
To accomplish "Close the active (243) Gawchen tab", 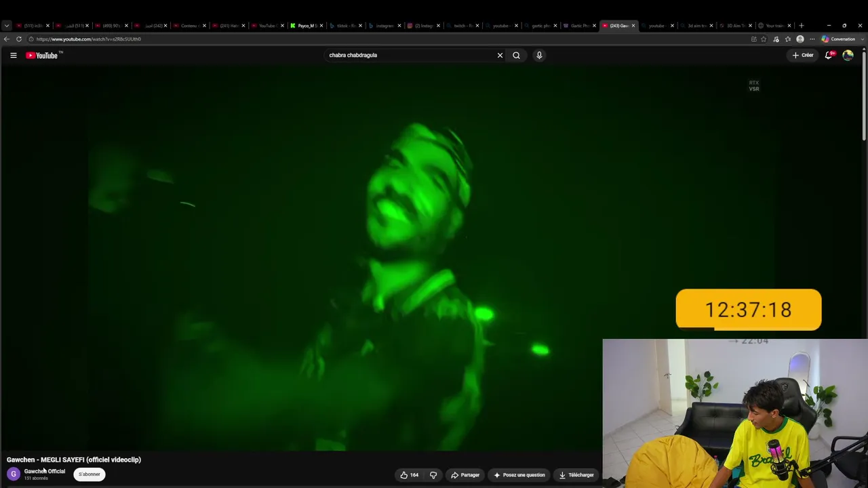I will pos(633,26).
